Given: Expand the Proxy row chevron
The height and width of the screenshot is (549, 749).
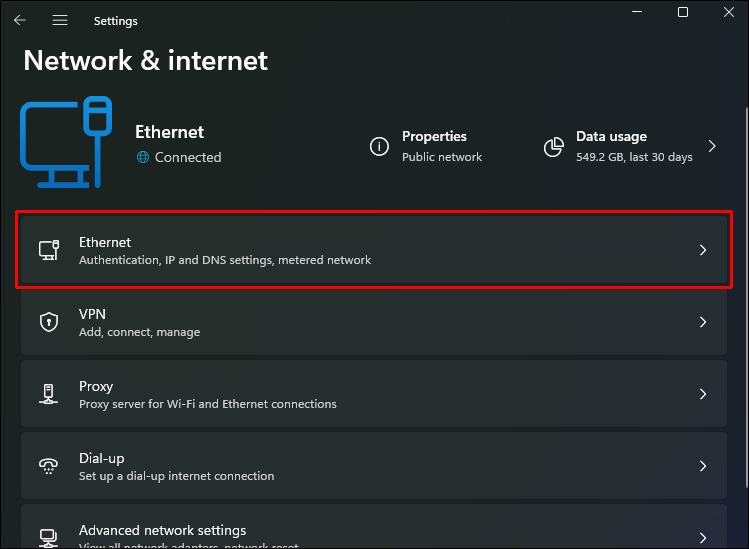Looking at the screenshot, I should 703,394.
